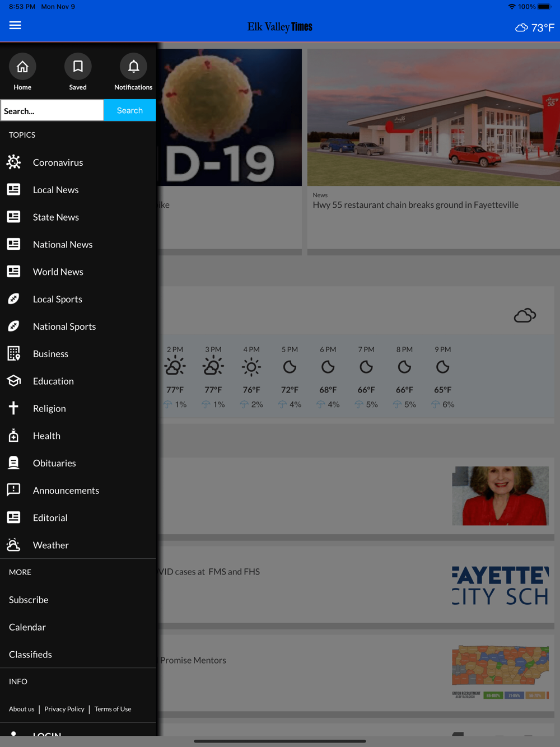Click the National News newspaper icon
This screenshot has width=560, height=747.
(13, 244)
